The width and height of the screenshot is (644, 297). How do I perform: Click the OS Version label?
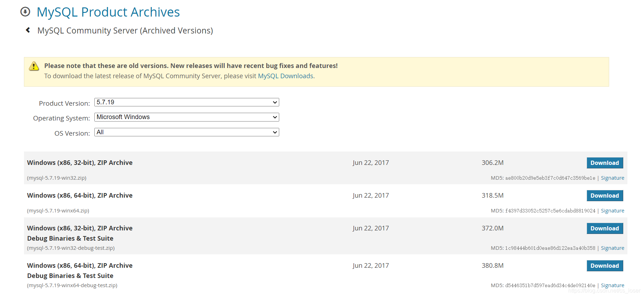click(x=72, y=133)
